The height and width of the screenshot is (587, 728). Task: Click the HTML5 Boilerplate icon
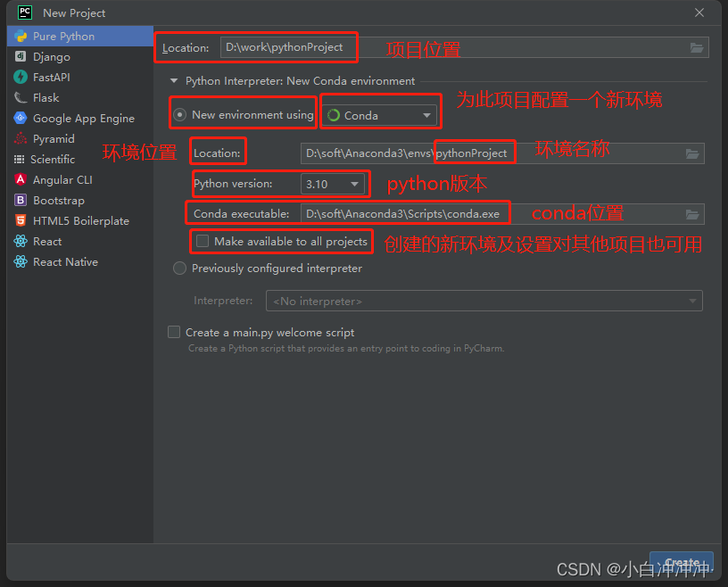(21, 220)
